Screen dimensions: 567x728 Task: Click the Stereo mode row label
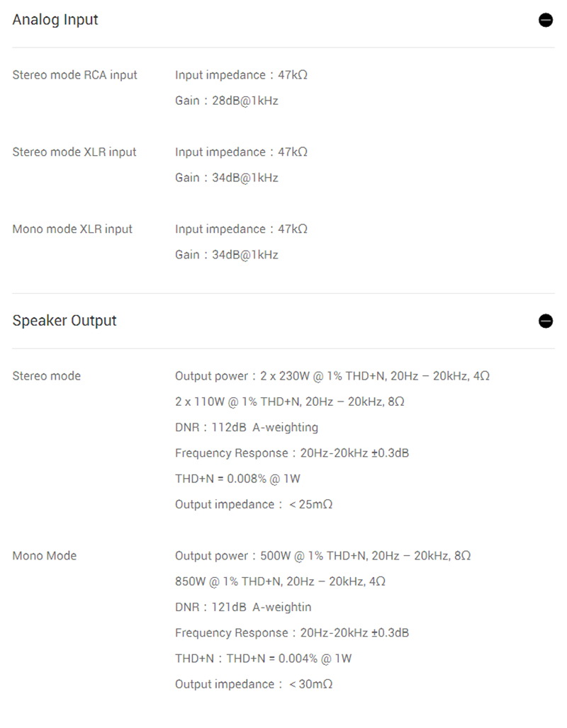(x=47, y=376)
